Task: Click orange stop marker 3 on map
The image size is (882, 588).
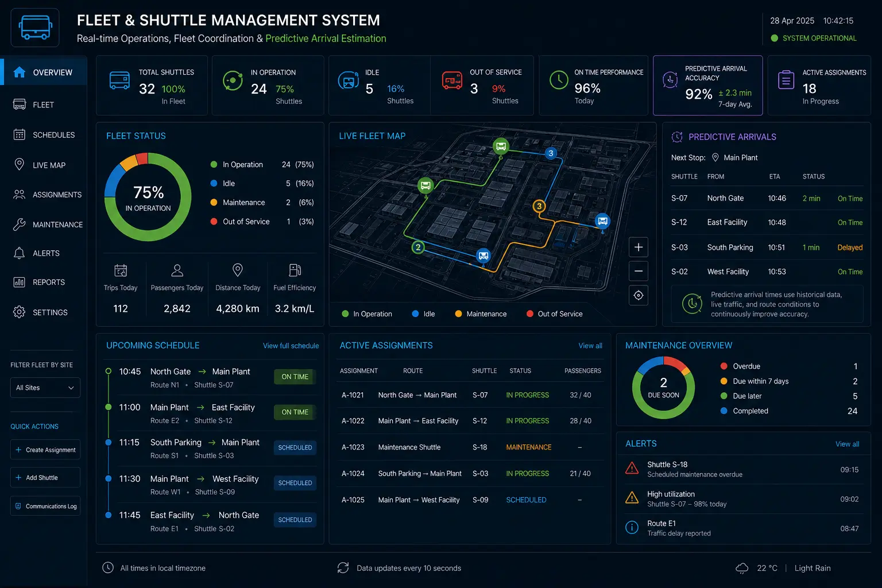Action: 539,206
